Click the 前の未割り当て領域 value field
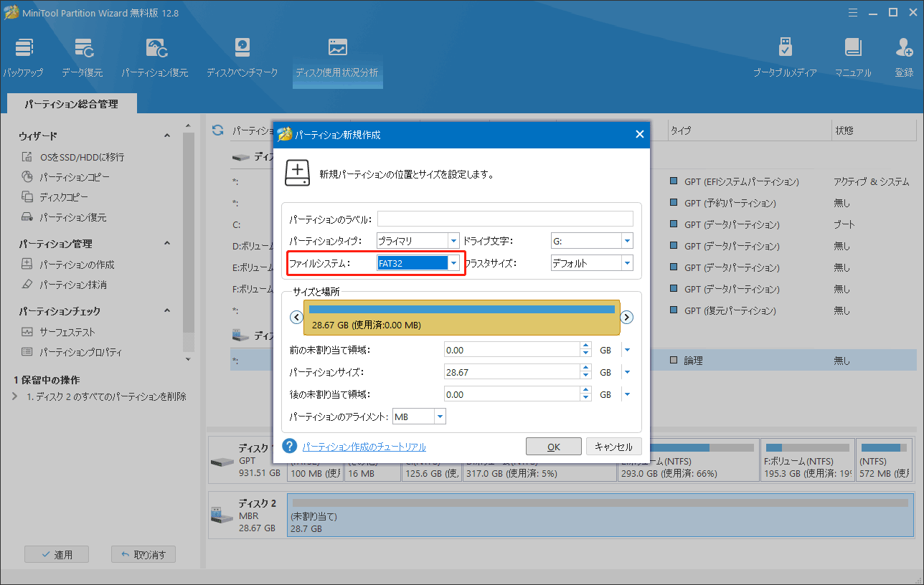Image resolution: width=924 pixels, height=585 pixels. (511, 350)
